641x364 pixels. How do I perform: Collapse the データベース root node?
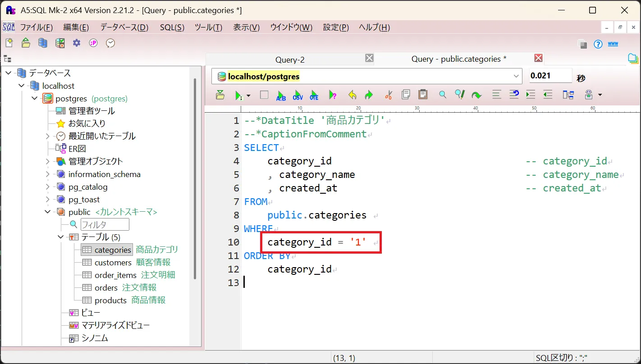pyautogui.click(x=9, y=73)
